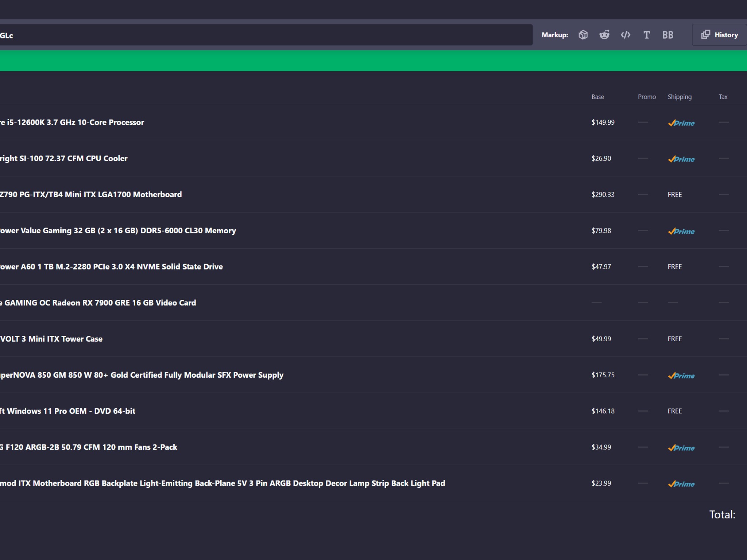Click the permalink input field ending in GLc

(266, 35)
